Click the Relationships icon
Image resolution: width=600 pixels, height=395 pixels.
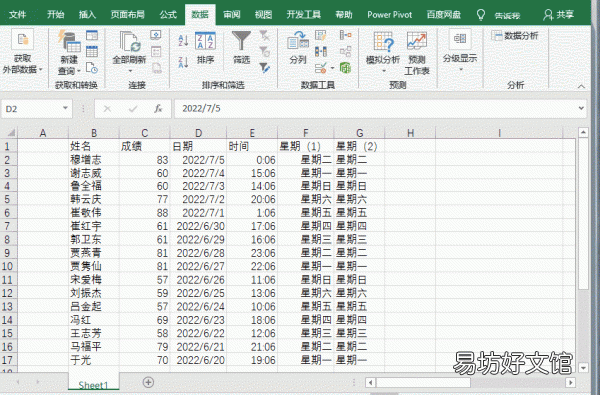coord(345,51)
